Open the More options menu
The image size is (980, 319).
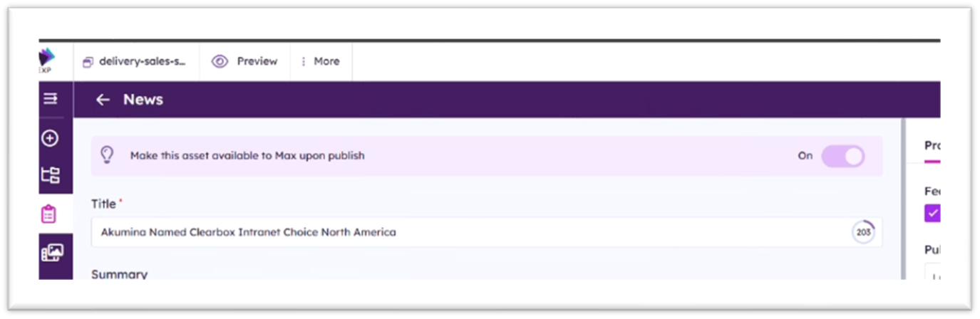(321, 62)
